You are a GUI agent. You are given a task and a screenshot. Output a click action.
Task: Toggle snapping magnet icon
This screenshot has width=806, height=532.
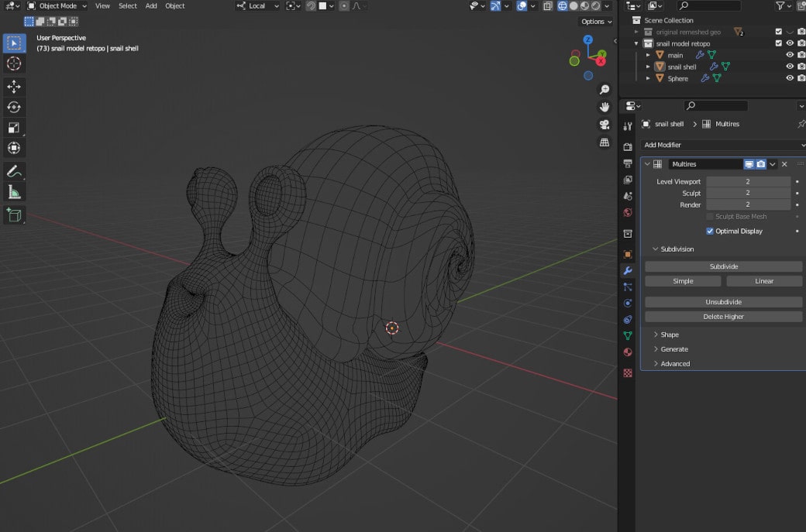tap(311, 6)
